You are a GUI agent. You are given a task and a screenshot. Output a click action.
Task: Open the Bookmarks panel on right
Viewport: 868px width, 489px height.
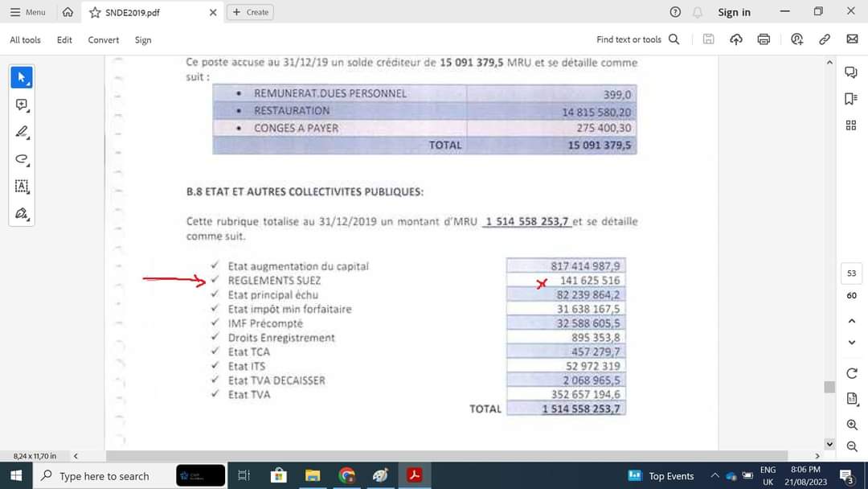point(850,99)
